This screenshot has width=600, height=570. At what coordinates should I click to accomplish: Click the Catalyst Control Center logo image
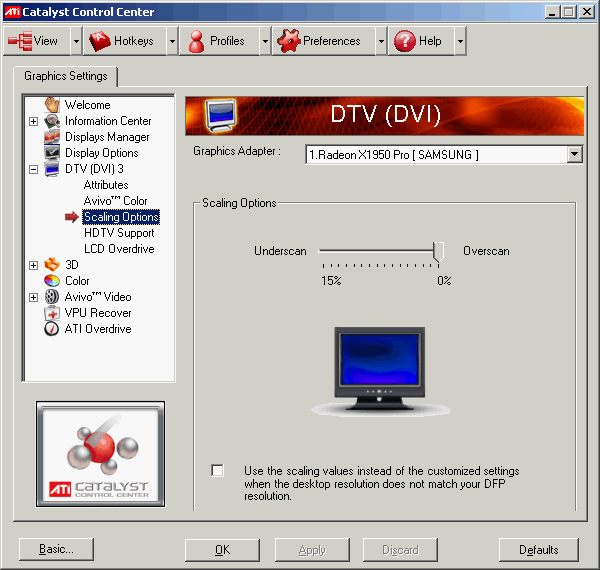click(x=101, y=454)
